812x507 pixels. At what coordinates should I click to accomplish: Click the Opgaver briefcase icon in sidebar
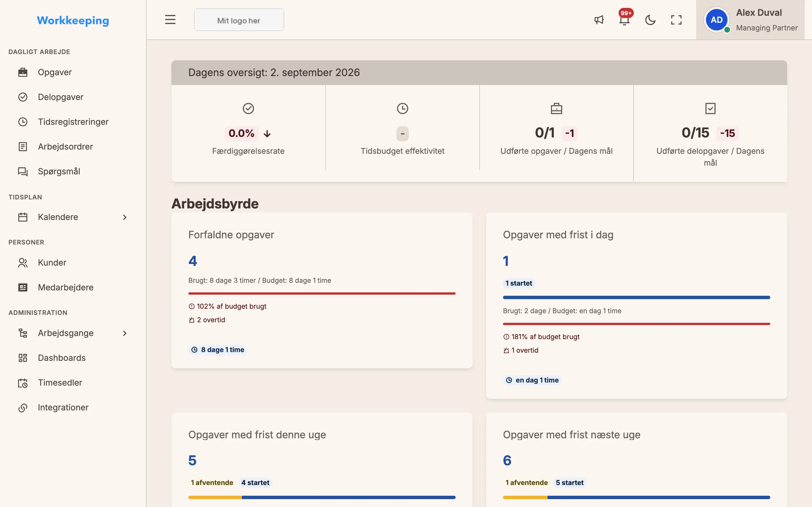click(23, 72)
